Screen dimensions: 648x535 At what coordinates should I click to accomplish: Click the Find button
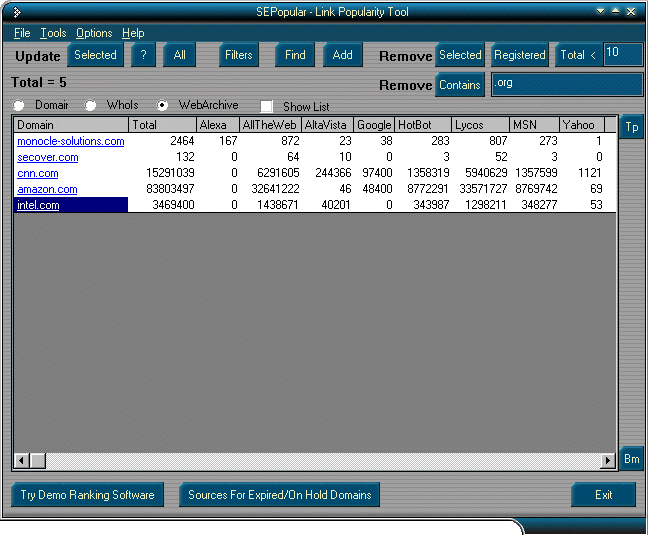click(295, 55)
